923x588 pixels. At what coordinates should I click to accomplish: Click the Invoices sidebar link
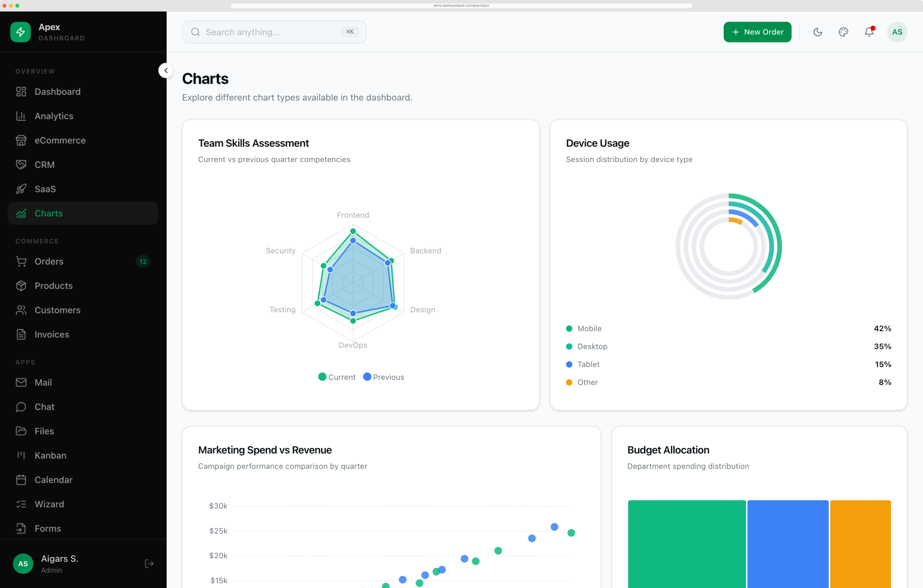[83, 334]
